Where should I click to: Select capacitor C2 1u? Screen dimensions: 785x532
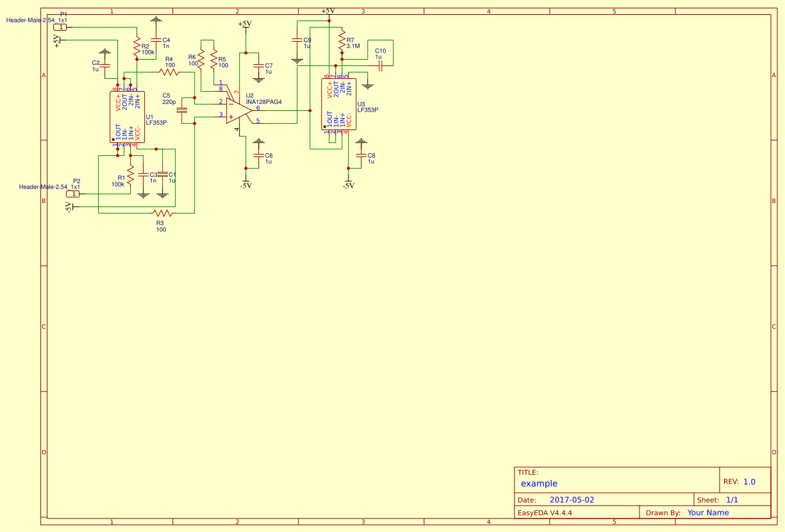(106, 65)
